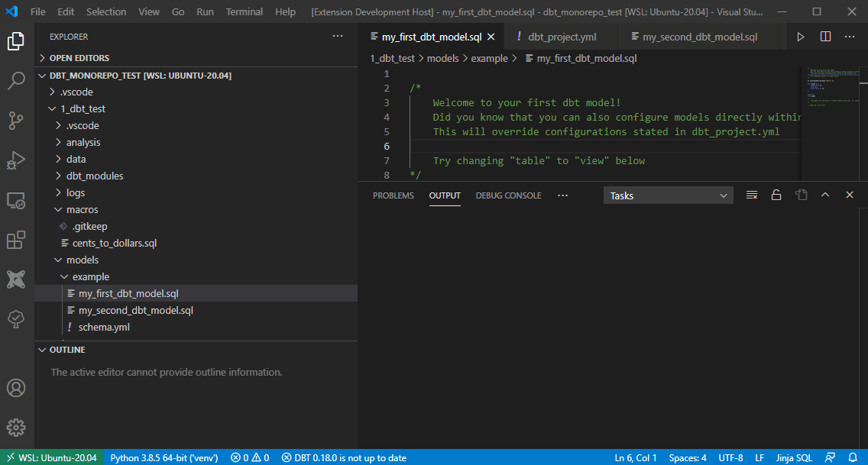Open WSL: Ubuntu-20.04 remote indicator

[x=52, y=458]
